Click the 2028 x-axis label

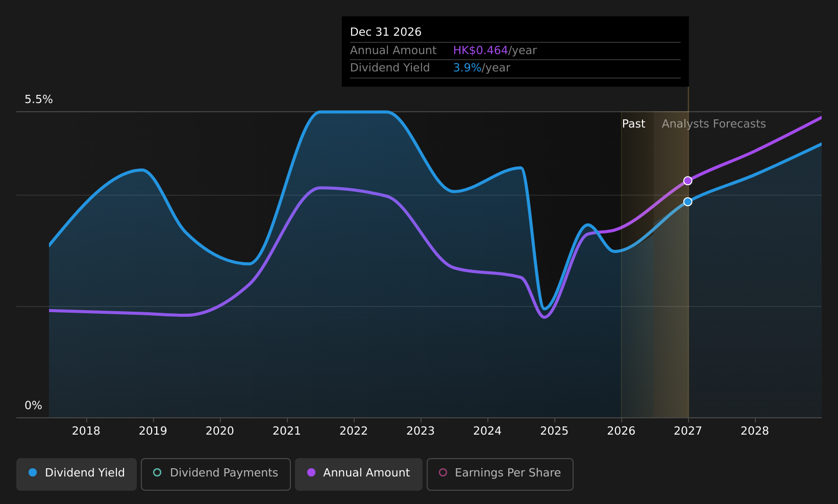pos(755,431)
